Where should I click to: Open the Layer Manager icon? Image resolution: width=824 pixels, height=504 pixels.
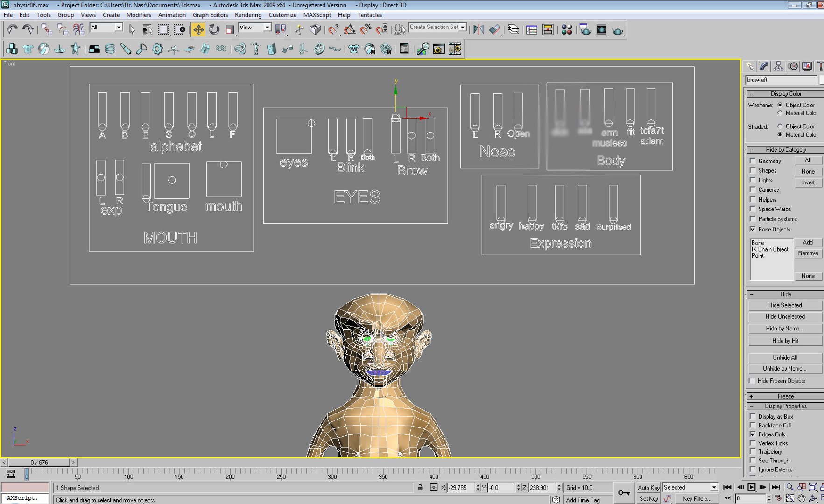coord(513,30)
